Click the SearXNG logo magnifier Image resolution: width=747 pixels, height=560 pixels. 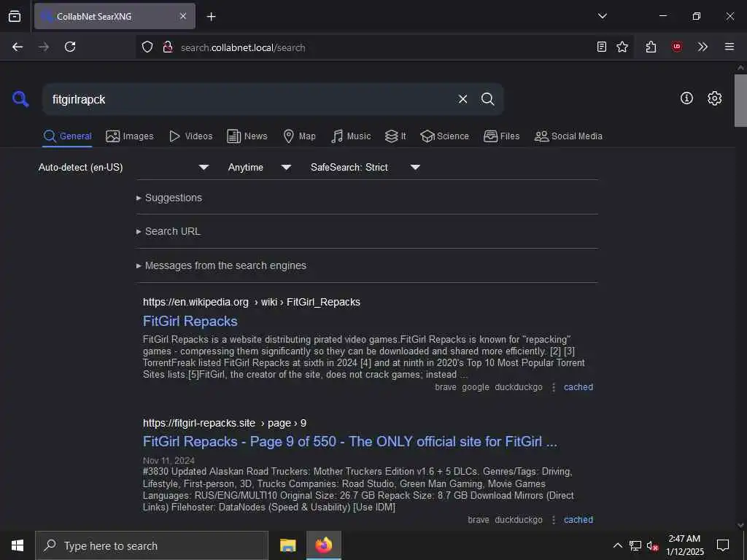point(20,99)
